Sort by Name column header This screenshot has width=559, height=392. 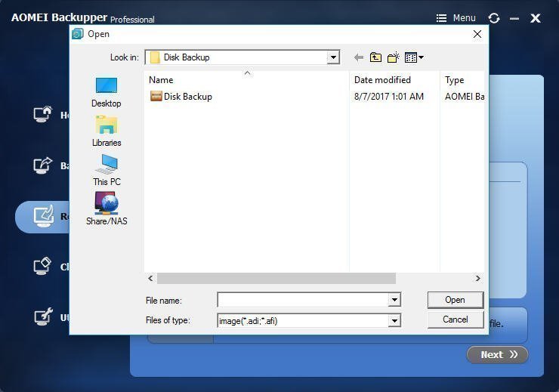[x=247, y=80]
